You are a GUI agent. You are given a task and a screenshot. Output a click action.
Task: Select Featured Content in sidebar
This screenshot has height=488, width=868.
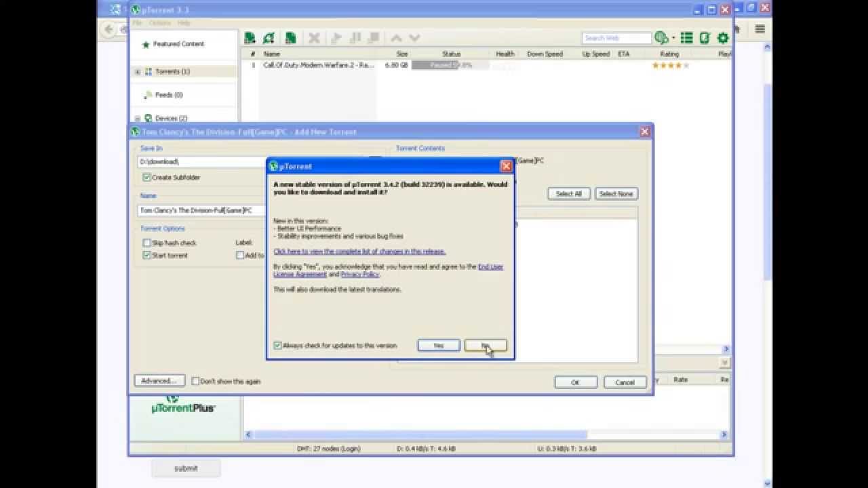(x=178, y=45)
